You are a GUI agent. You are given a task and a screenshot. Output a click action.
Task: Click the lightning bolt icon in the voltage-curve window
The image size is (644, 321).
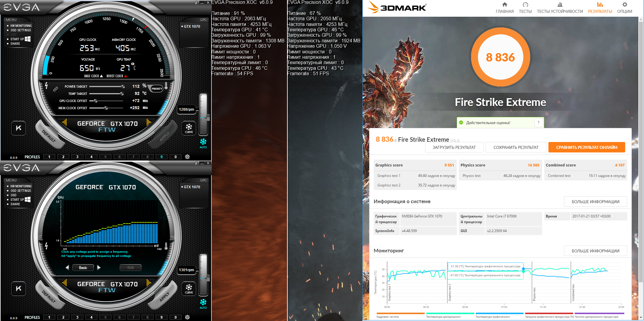[x=46, y=246]
